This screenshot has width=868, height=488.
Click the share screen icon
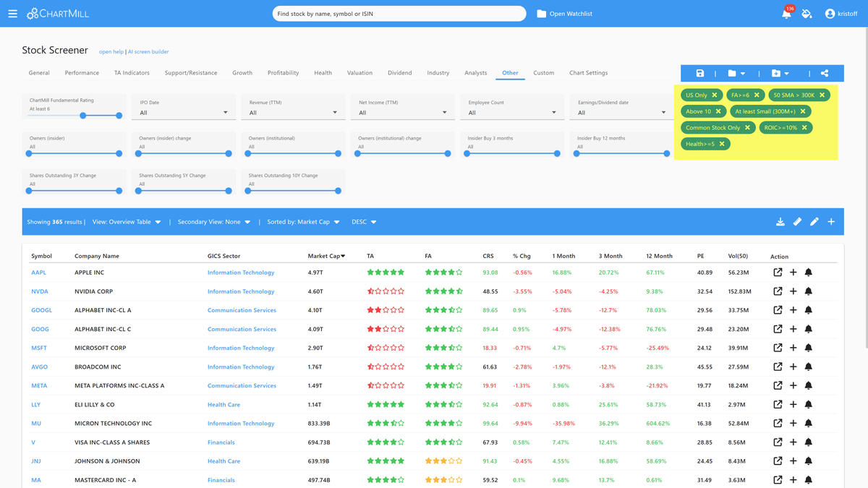coord(825,73)
